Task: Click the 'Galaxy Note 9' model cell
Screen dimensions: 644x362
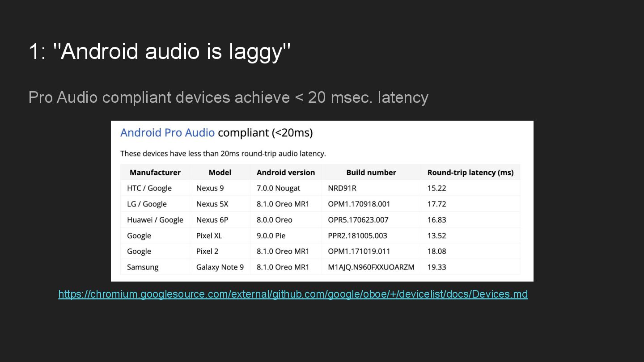Action: coord(220,267)
